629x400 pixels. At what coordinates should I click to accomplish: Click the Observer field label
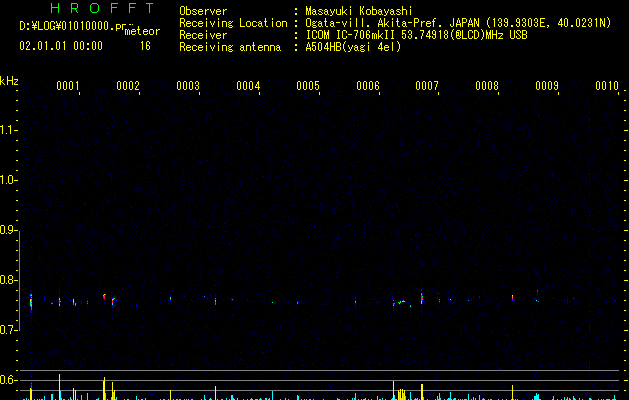203,11
